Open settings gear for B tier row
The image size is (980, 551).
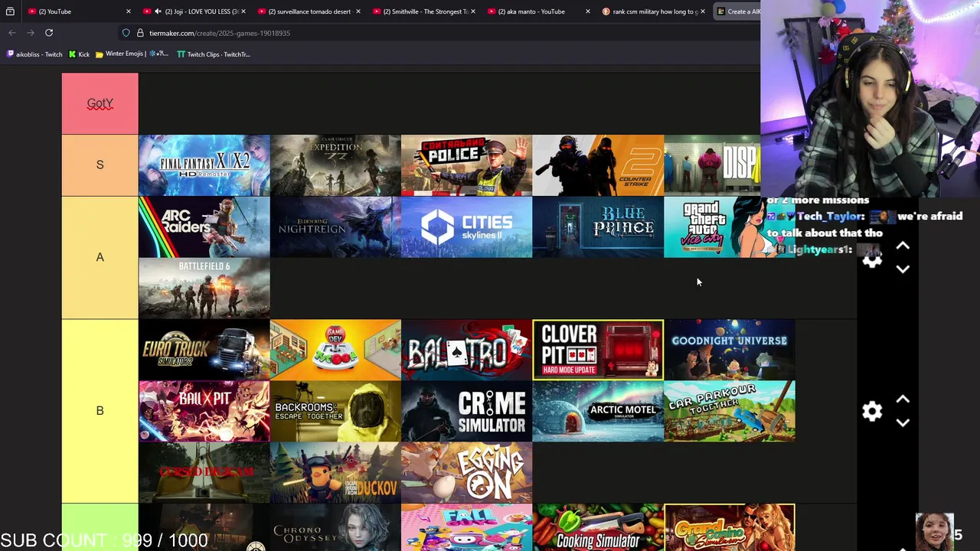[872, 411]
